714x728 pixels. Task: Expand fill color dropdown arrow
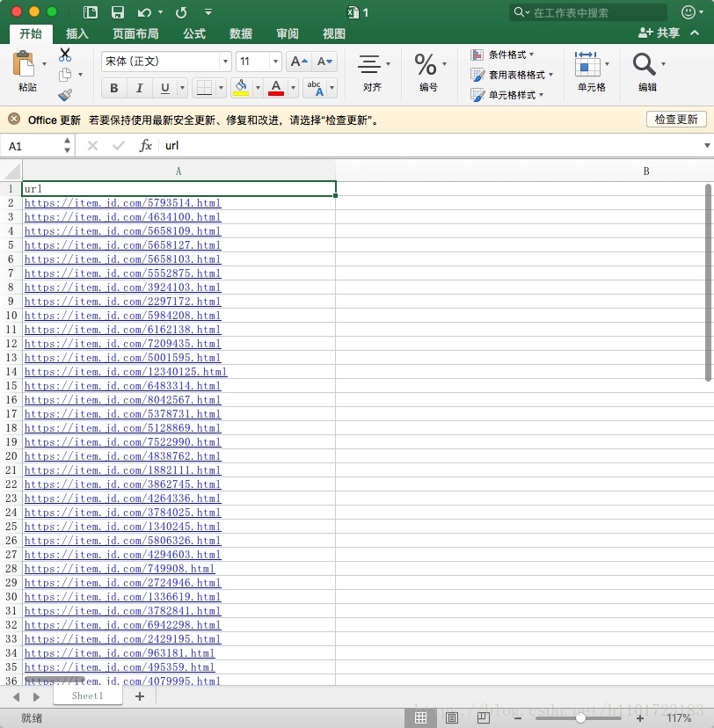click(258, 88)
